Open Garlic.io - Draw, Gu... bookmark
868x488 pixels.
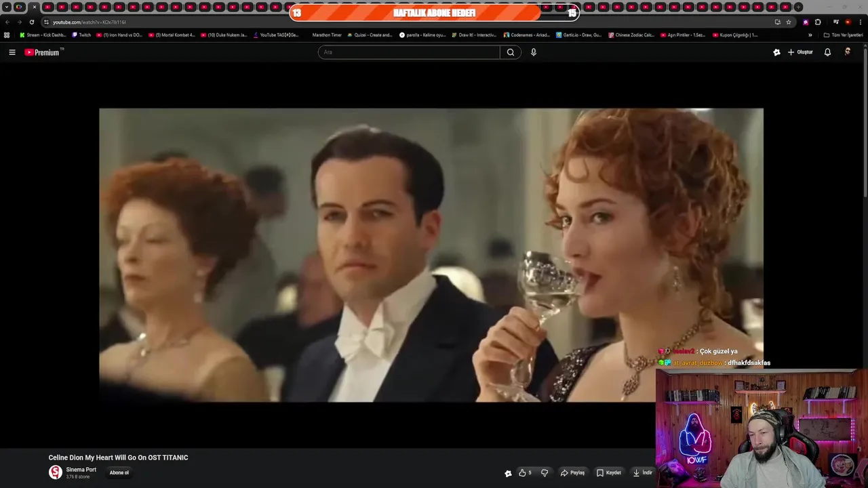(x=578, y=35)
